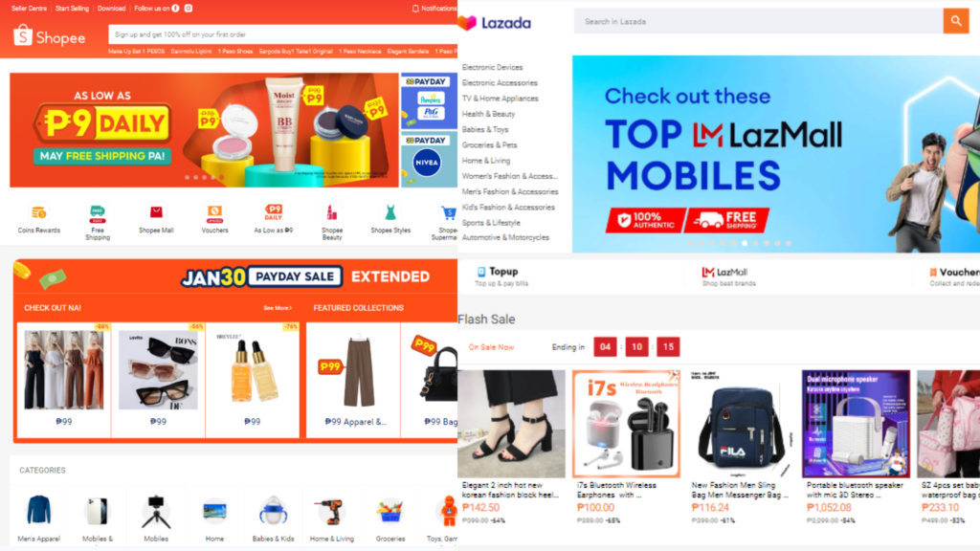Viewport: 980px width, 551px height.
Task: Open Shopee Styles dress icon
Action: (390, 213)
